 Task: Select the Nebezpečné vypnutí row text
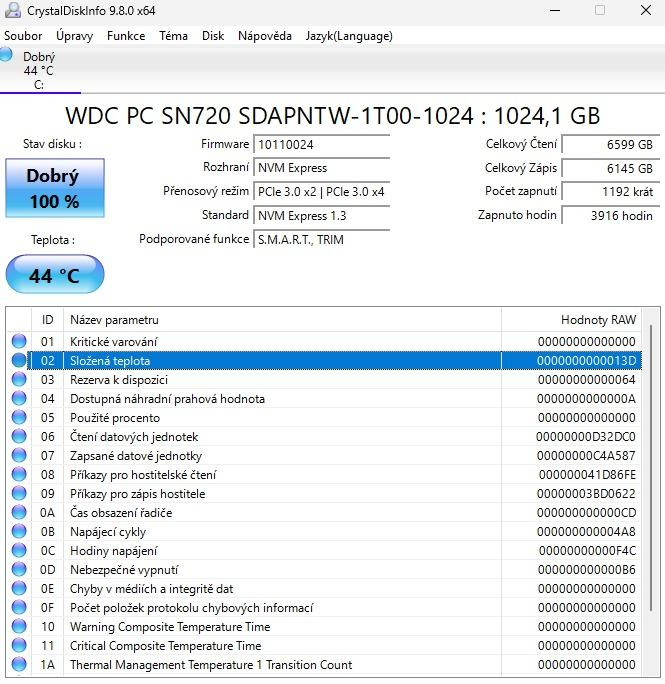[124, 570]
